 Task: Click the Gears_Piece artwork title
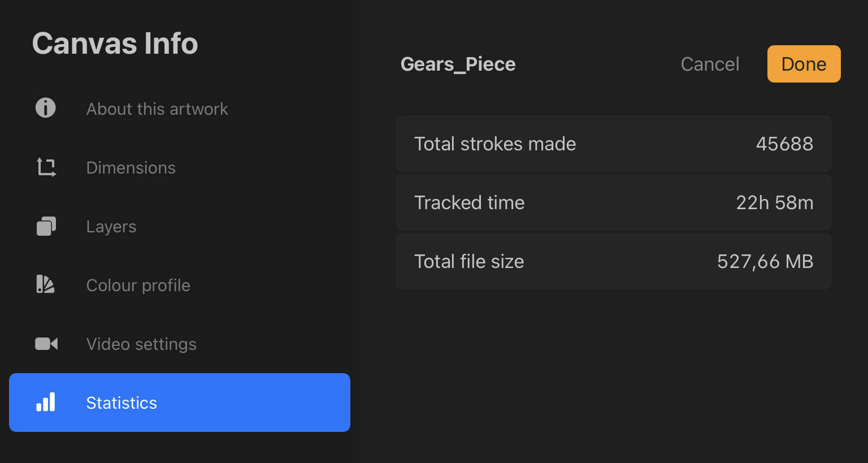pos(458,64)
